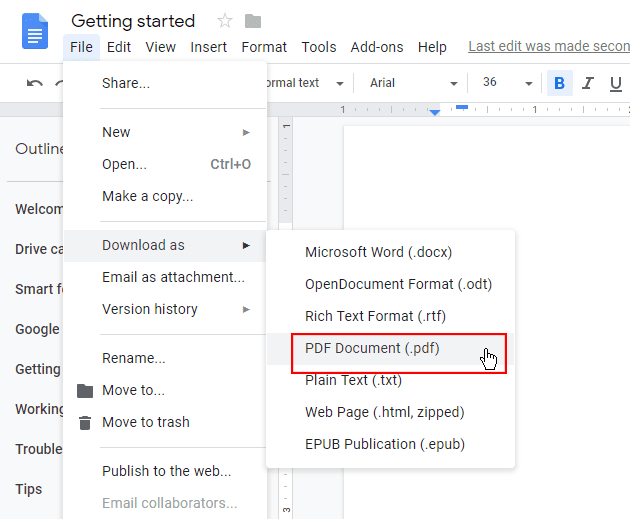Select Publish to the web...
The height and width of the screenshot is (519, 630).
pos(164,471)
